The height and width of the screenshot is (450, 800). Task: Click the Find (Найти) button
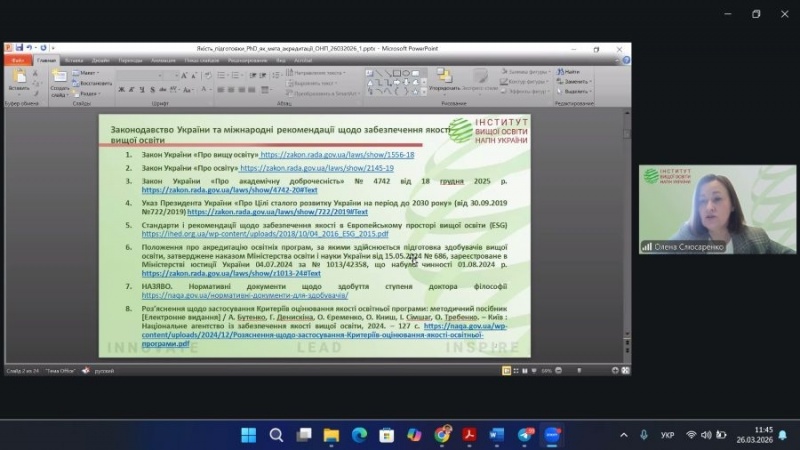point(571,72)
